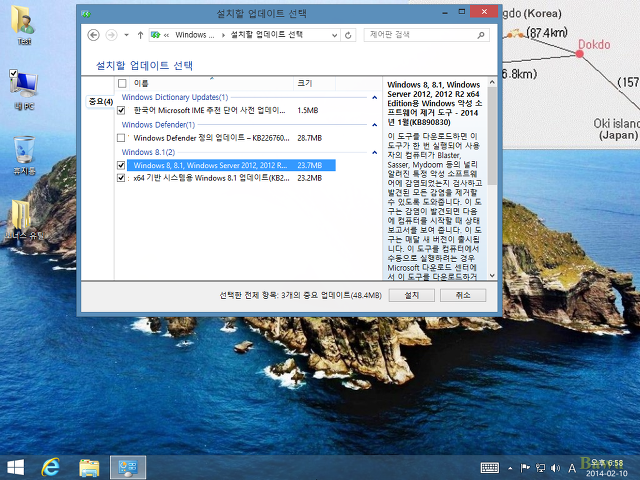Minimize the update selection window
The image size is (640, 480).
click(x=445, y=12)
